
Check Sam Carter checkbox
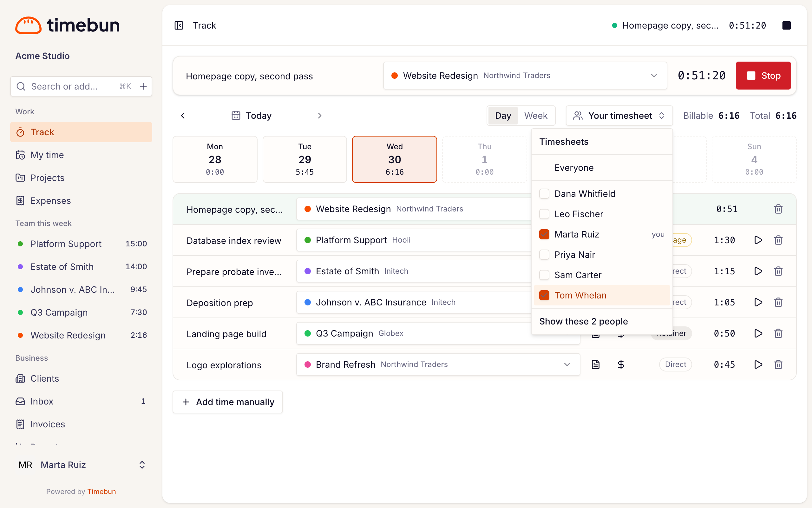544,275
